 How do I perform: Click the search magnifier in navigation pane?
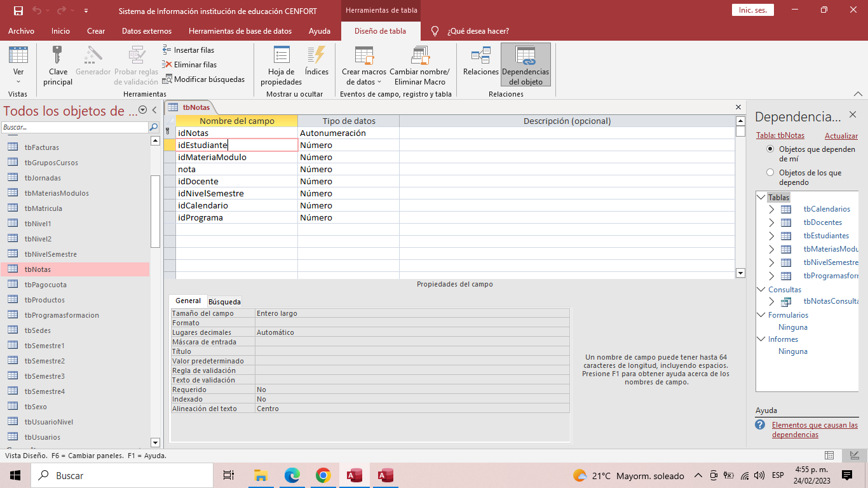click(x=154, y=128)
